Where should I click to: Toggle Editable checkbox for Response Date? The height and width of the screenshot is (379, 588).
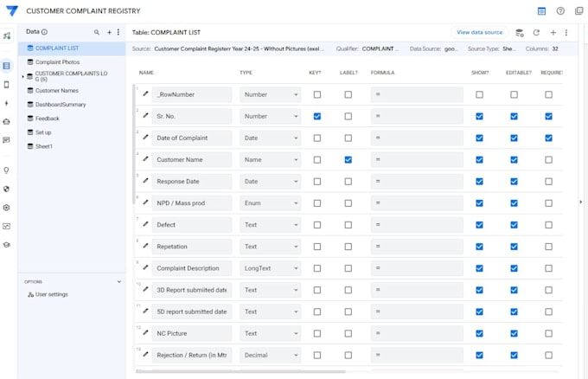point(514,182)
